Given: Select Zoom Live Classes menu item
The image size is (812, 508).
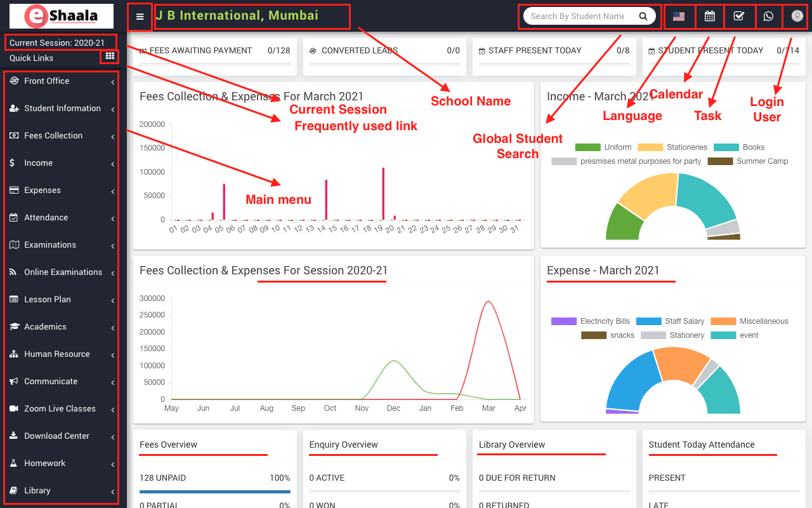Looking at the screenshot, I should pyautogui.click(x=60, y=409).
